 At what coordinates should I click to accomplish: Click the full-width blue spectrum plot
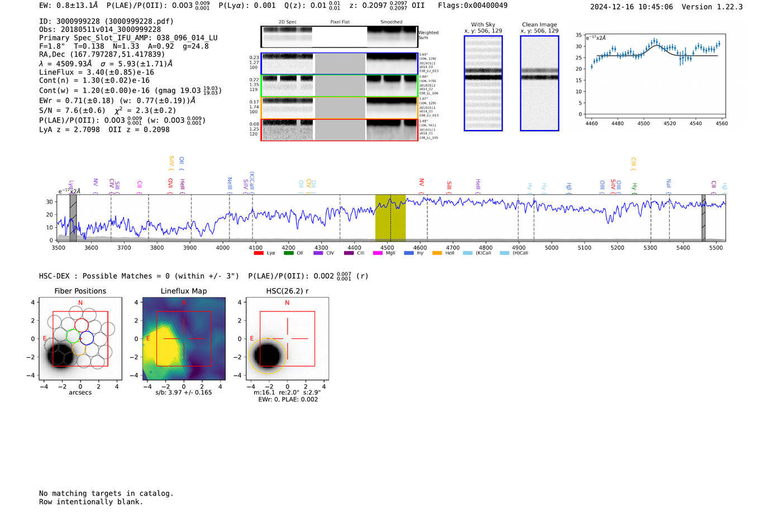coord(392,218)
